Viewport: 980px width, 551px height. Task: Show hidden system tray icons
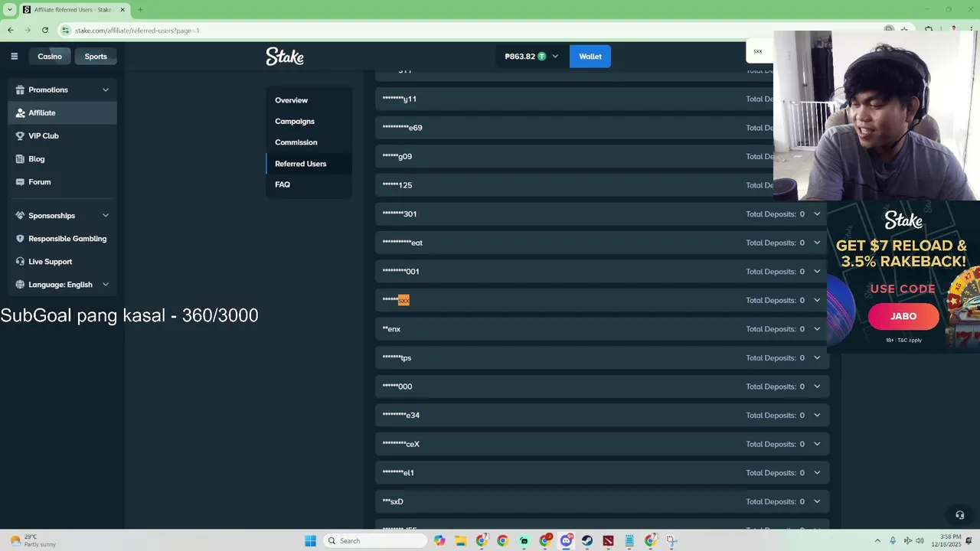click(x=877, y=540)
